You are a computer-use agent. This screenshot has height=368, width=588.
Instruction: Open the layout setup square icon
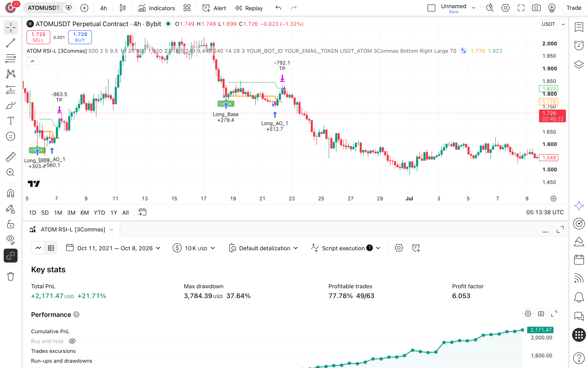(431, 8)
